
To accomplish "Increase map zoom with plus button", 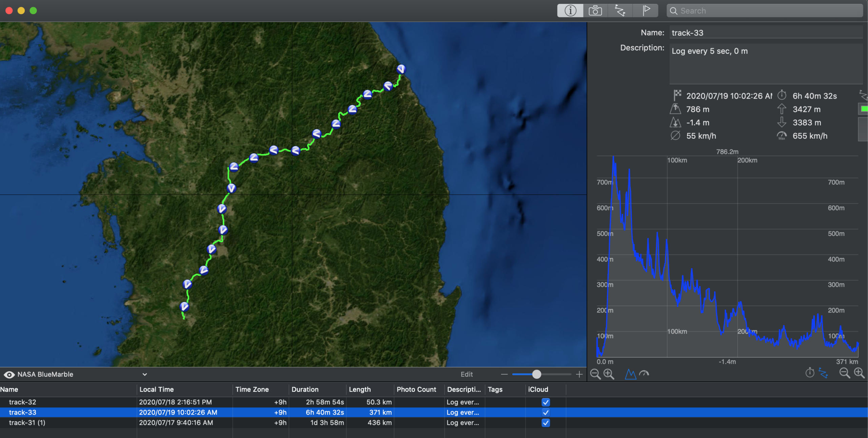I will pyautogui.click(x=579, y=374).
